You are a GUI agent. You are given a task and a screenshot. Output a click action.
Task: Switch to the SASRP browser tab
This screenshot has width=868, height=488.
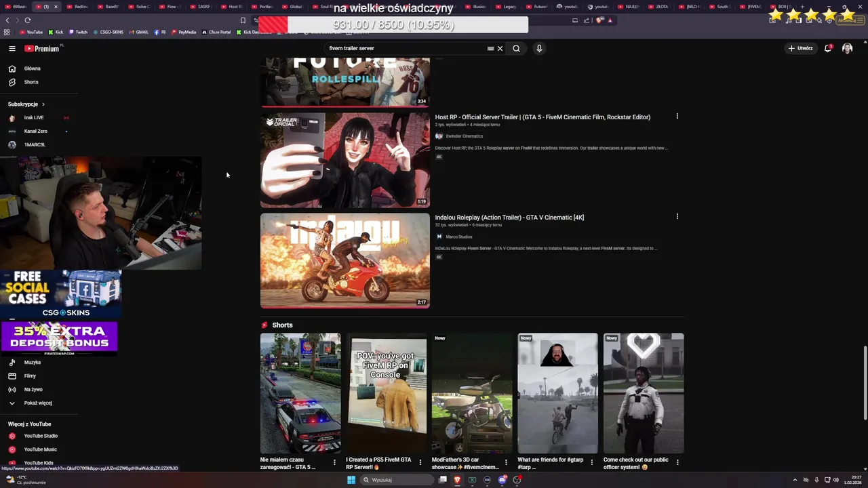click(200, 7)
